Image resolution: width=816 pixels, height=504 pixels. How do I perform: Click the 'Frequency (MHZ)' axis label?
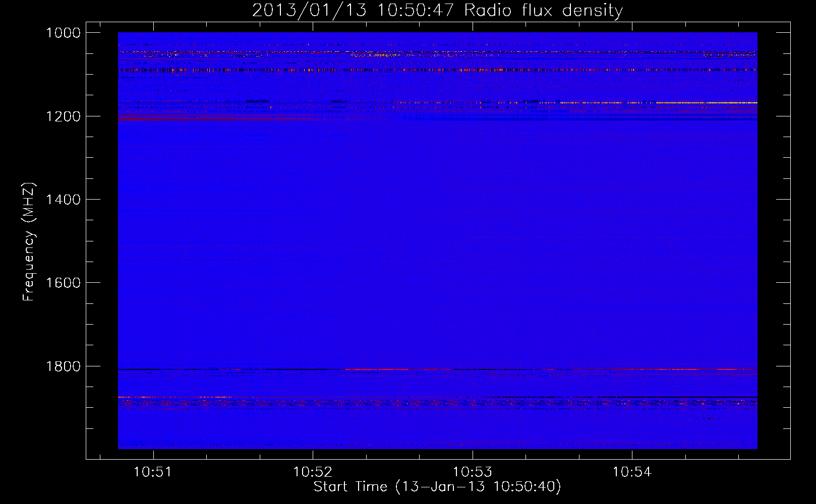(x=29, y=242)
